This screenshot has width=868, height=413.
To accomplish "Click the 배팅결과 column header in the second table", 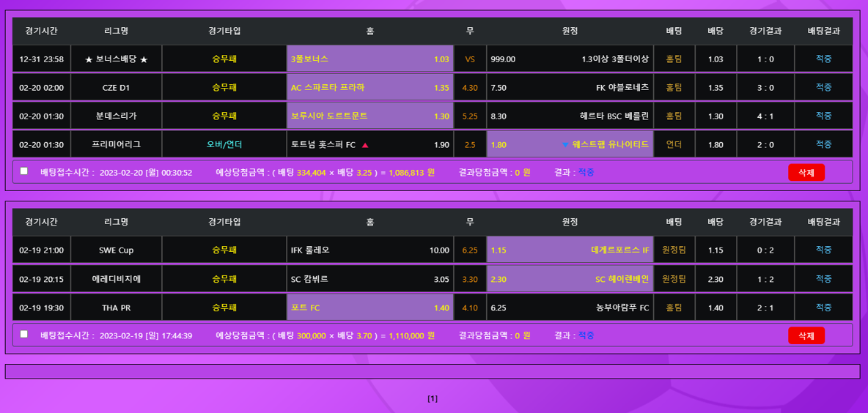I will [x=823, y=222].
